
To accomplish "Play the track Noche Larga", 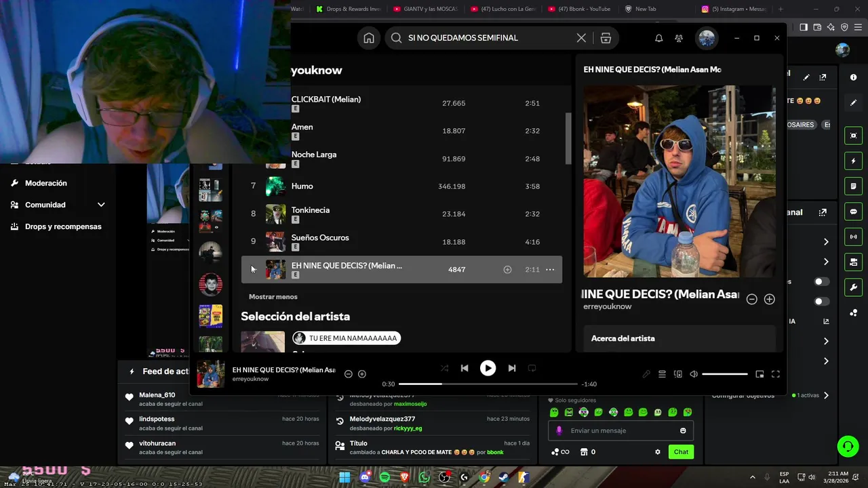I will [x=314, y=155].
